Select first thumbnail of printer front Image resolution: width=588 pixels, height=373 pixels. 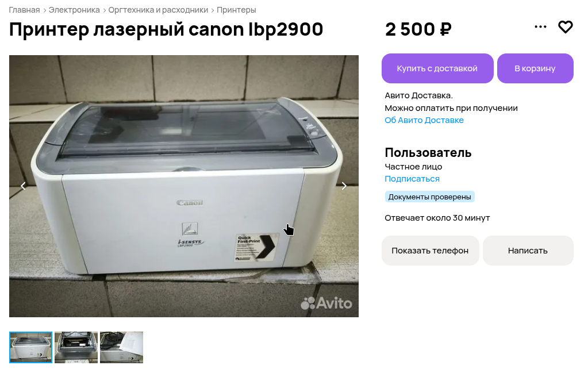30,347
